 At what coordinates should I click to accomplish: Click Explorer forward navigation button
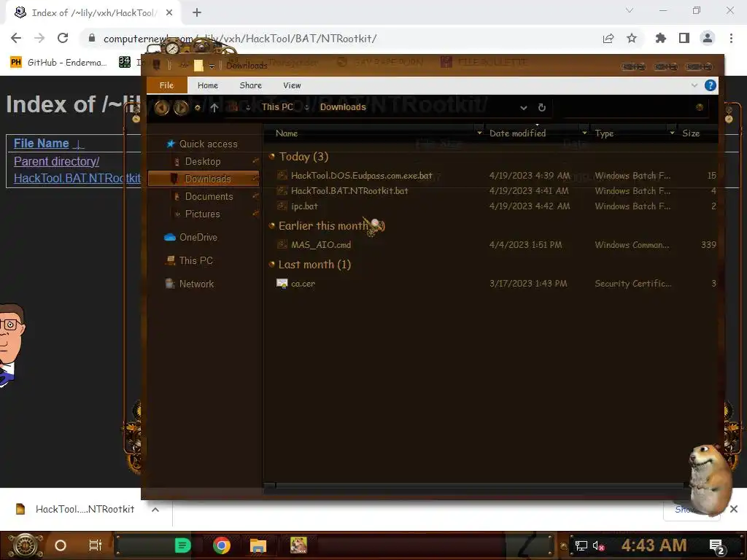point(181,108)
